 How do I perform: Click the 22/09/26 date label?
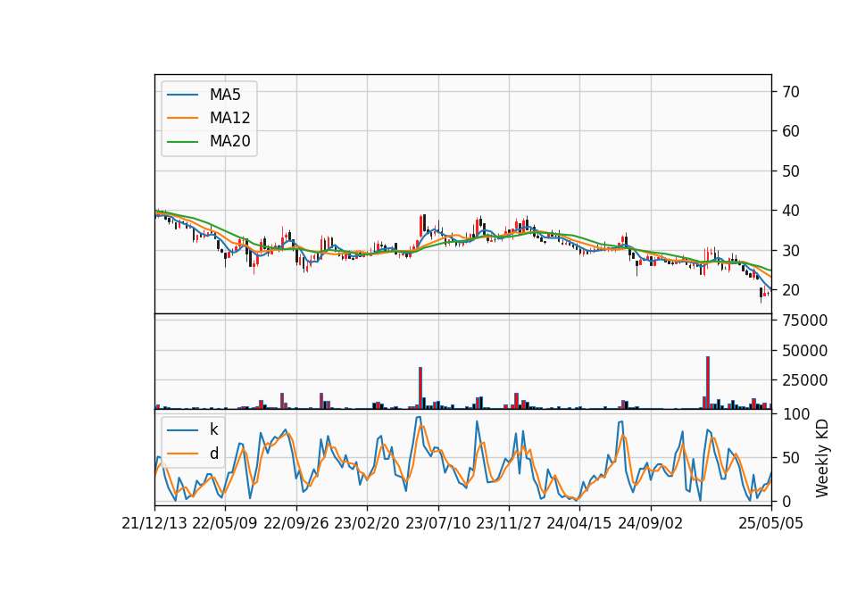click(296, 523)
